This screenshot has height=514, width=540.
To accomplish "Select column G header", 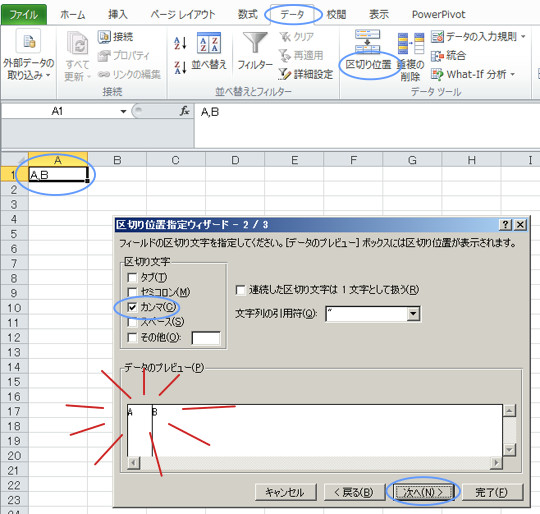I will [412, 160].
